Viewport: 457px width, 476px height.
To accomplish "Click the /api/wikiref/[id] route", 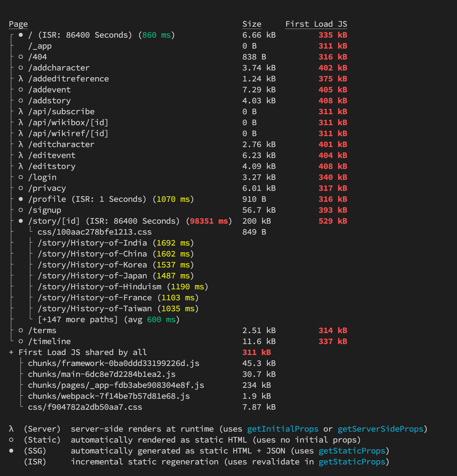I will [x=68, y=133].
